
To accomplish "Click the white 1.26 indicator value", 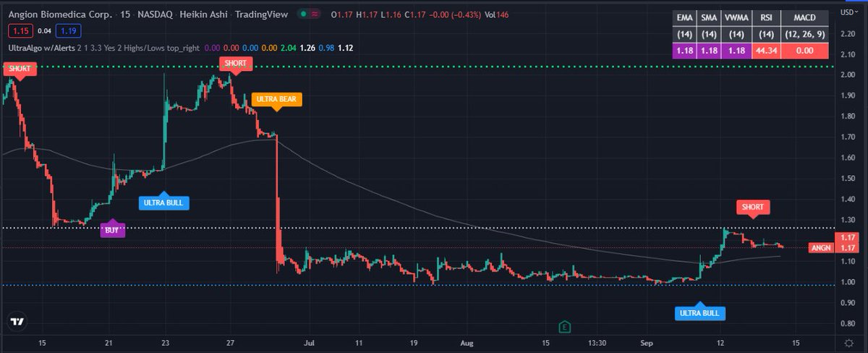I will 307,48.
